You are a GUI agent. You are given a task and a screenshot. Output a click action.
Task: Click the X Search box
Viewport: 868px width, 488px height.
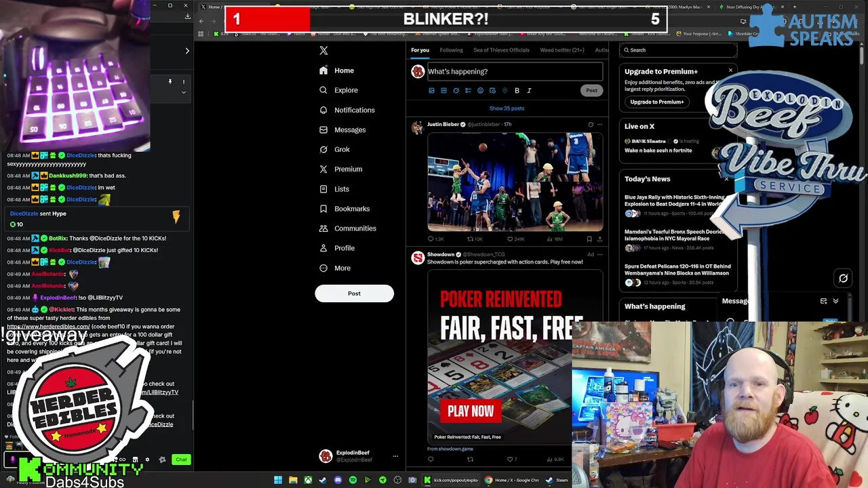pyautogui.click(x=678, y=50)
